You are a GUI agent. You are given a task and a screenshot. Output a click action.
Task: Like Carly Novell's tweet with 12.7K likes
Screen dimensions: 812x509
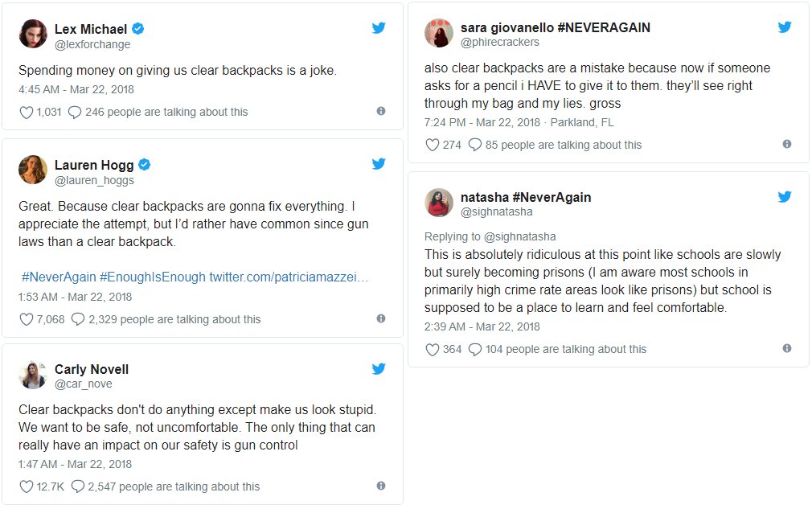coord(27,486)
